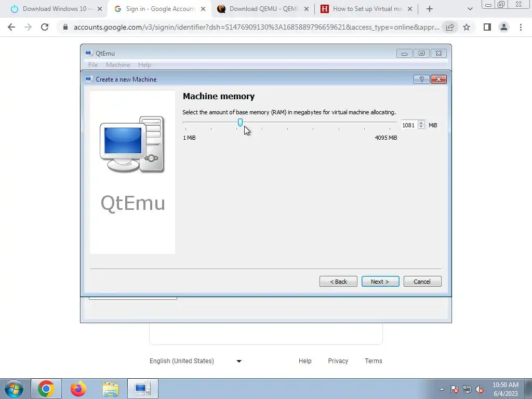Screen dimensions: 532x399
Task: Increase memory with the spinbox up arrow
Action: tap(421, 123)
